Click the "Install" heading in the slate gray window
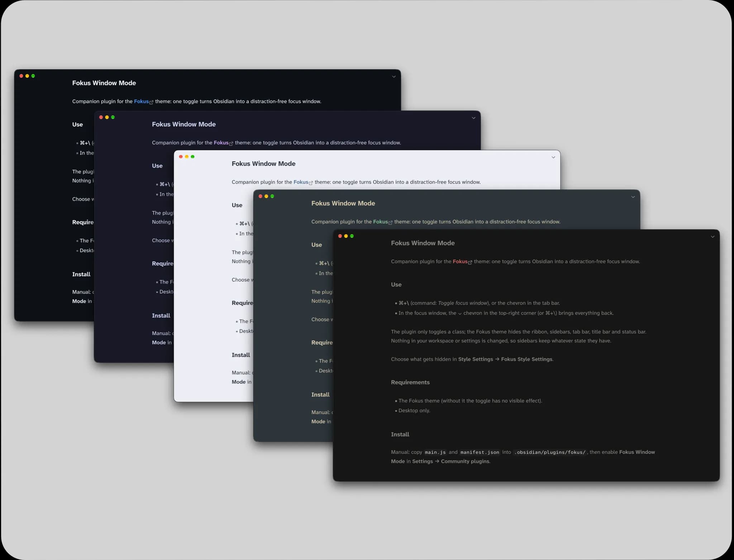Image resolution: width=734 pixels, height=560 pixels. [x=320, y=395]
